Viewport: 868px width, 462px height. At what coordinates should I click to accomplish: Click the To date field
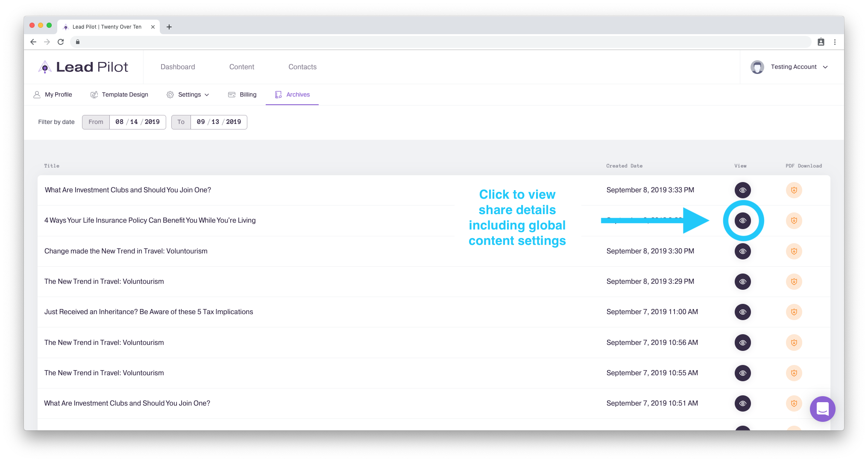click(x=218, y=122)
